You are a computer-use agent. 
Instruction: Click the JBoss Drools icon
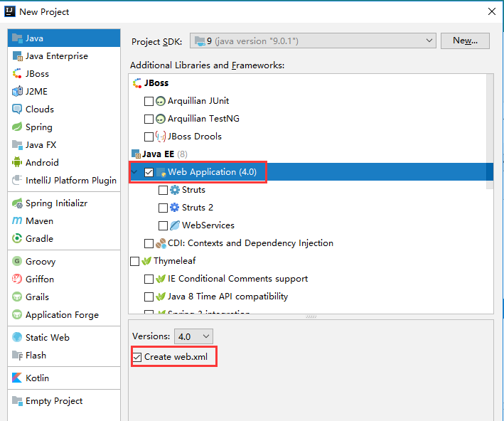[x=161, y=137]
